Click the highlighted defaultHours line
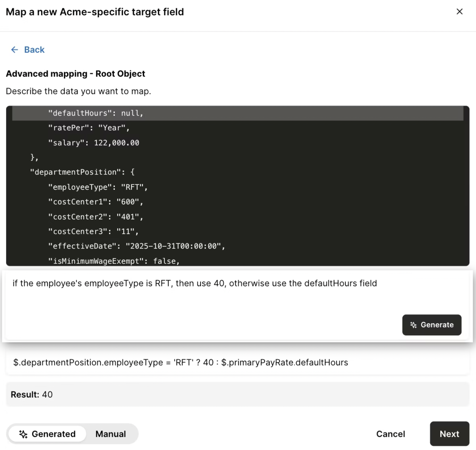Viewport: 476px width, 450px height. [95, 113]
